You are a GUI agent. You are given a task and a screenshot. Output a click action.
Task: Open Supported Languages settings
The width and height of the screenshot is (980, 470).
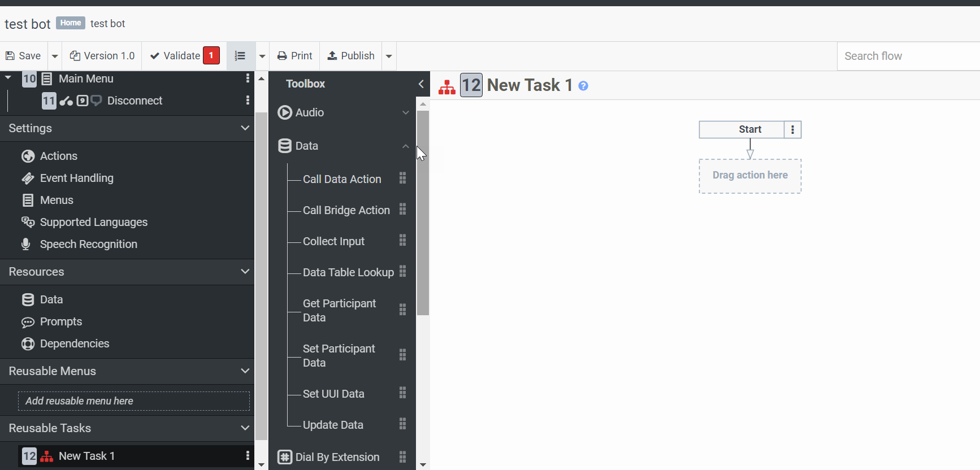click(x=93, y=222)
